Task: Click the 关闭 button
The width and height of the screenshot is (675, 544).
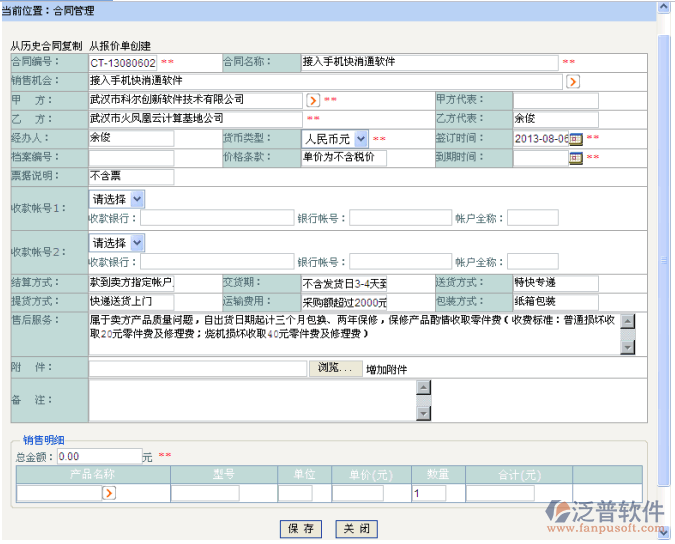Action: [x=356, y=528]
